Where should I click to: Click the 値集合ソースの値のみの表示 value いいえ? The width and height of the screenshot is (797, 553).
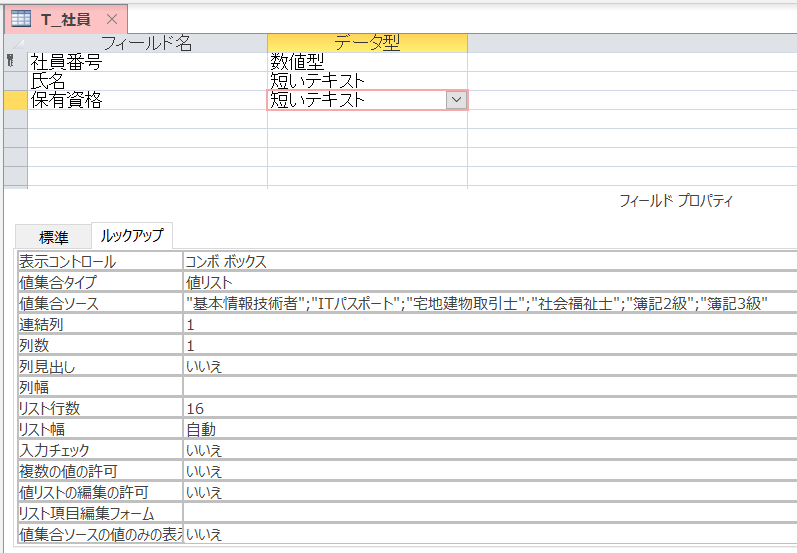[490, 534]
